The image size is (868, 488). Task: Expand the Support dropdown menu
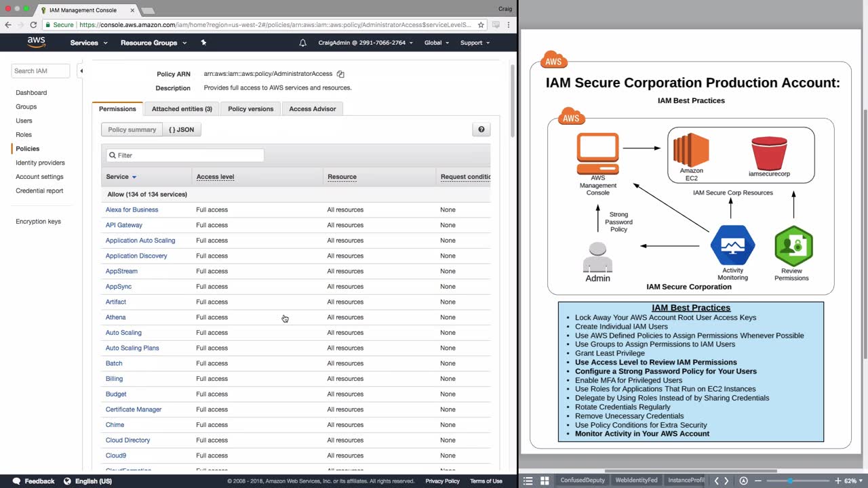475,43
